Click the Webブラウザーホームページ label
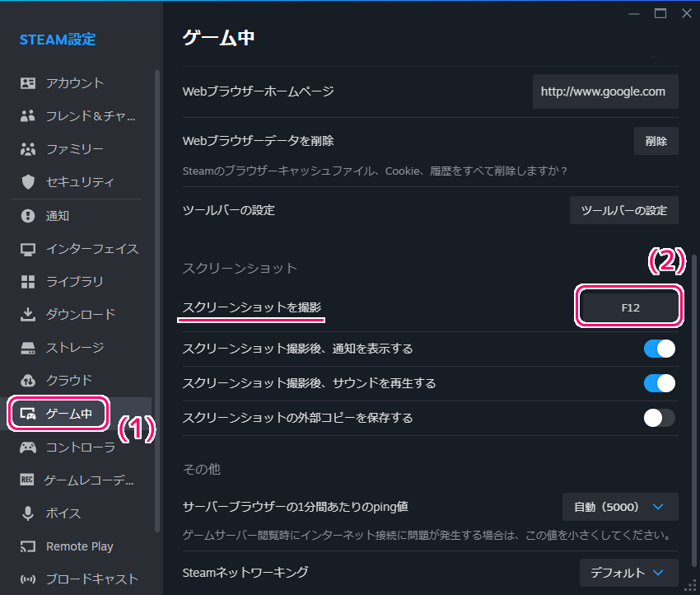700x595 pixels. tap(258, 91)
